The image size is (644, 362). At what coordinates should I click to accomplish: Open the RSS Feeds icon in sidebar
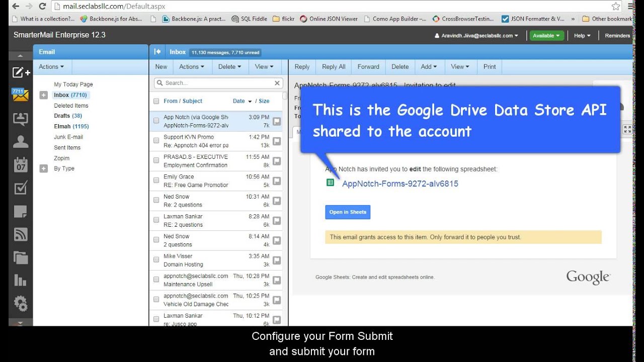21,234
